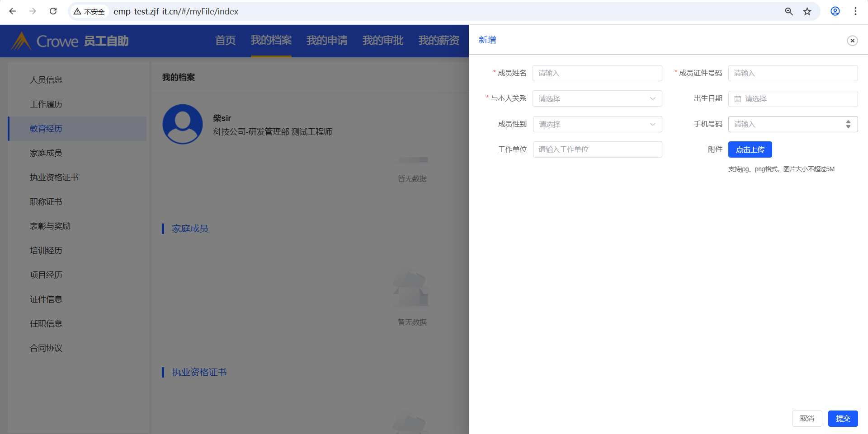The image size is (868, 434).
Task: Open the 首页 tab
Action: [x=225, y=41]
